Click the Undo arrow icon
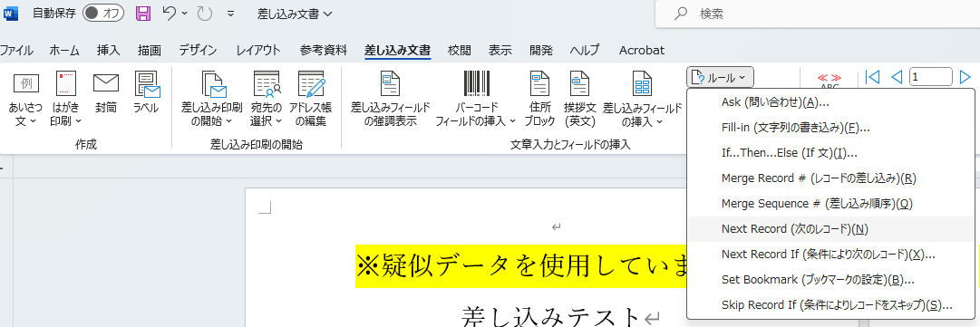The width and height of the screenshot is (980, 327). tap(169, 13)
